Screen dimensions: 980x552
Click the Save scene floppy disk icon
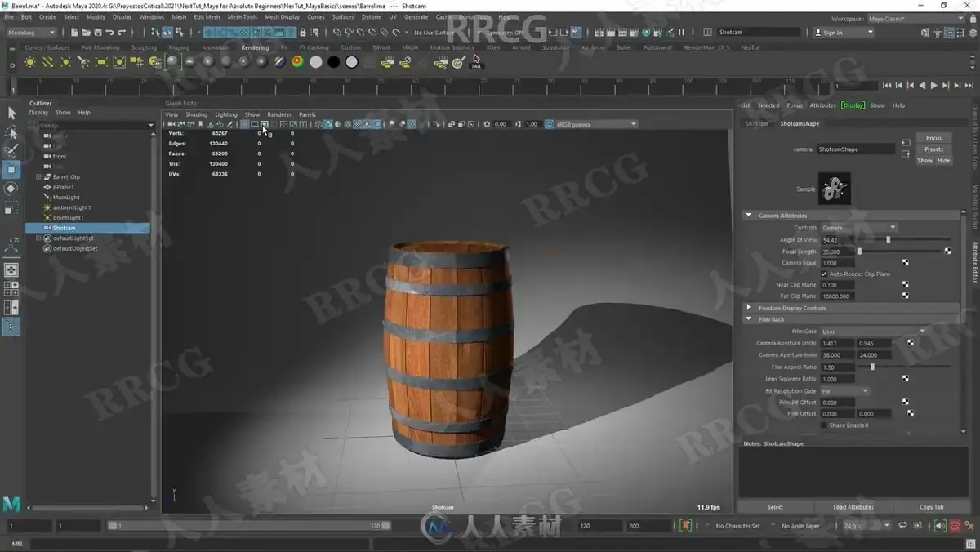[97, 33]
